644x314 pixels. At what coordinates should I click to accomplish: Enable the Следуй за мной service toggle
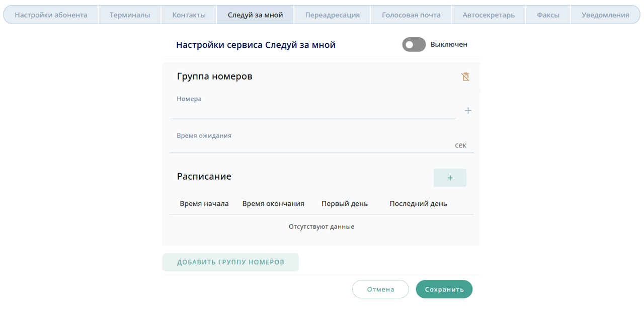coord(414,45)
